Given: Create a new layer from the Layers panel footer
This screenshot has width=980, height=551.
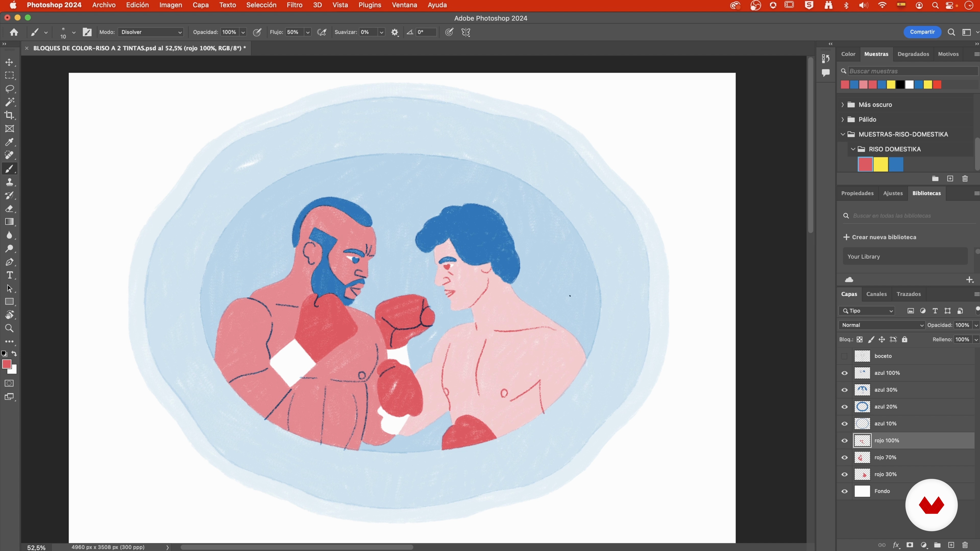Looking at the screenshot, I should 951,545.
